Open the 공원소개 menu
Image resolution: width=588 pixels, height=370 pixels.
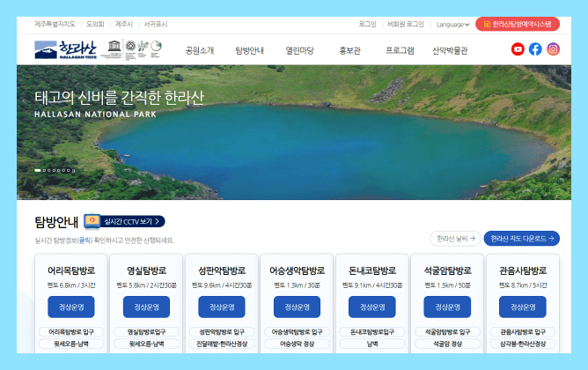(x=200, y=50)
